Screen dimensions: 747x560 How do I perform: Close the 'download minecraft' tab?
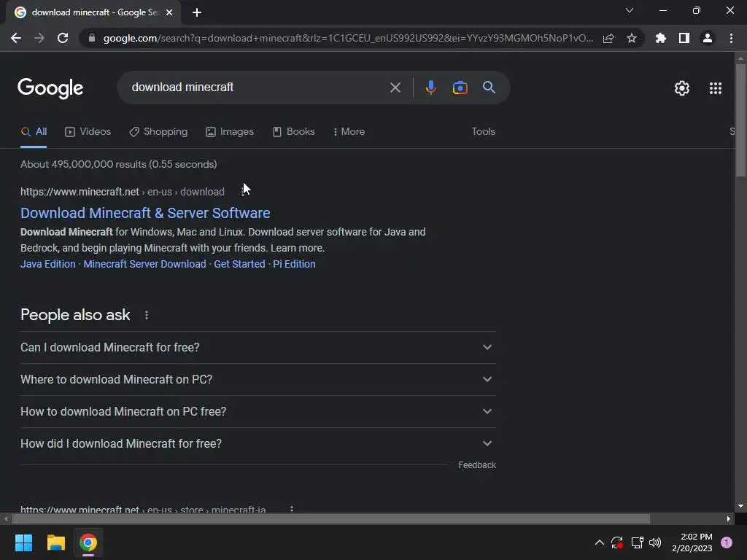coord(169,12)
